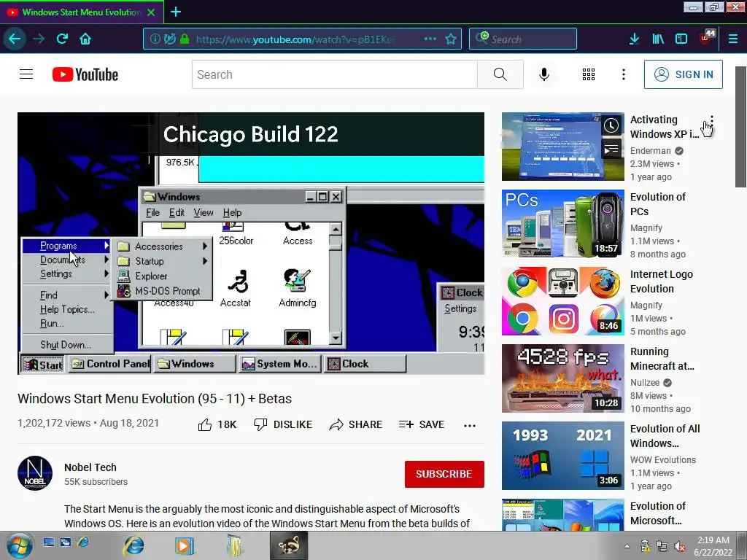
Task: Click the YouTube search magnifier button
Action: (500, 74)
